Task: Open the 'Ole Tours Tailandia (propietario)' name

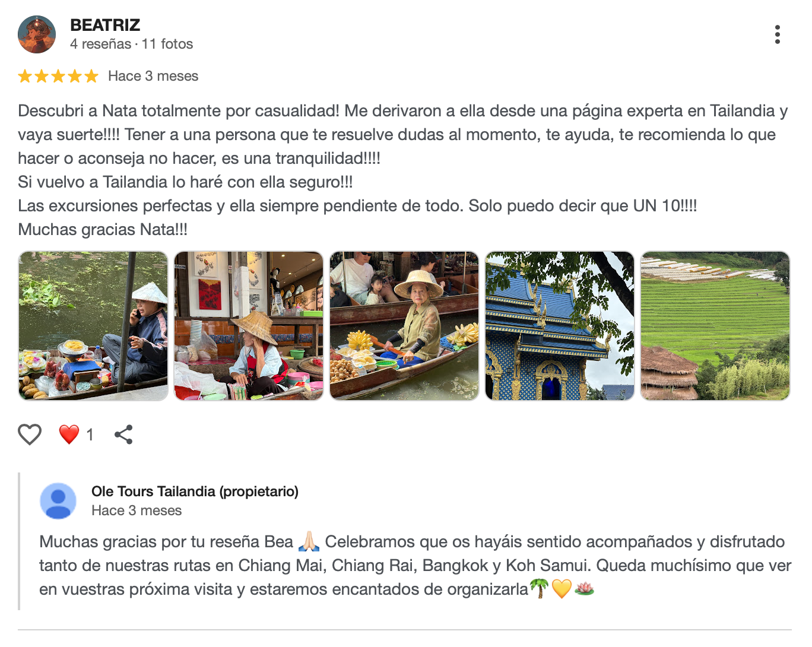Action: pos(195,491)
